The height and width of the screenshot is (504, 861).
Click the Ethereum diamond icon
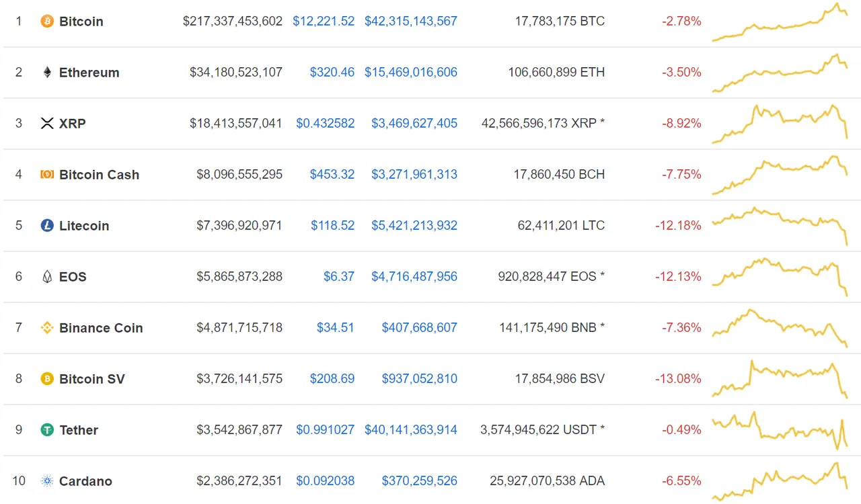tap(47, 73)
